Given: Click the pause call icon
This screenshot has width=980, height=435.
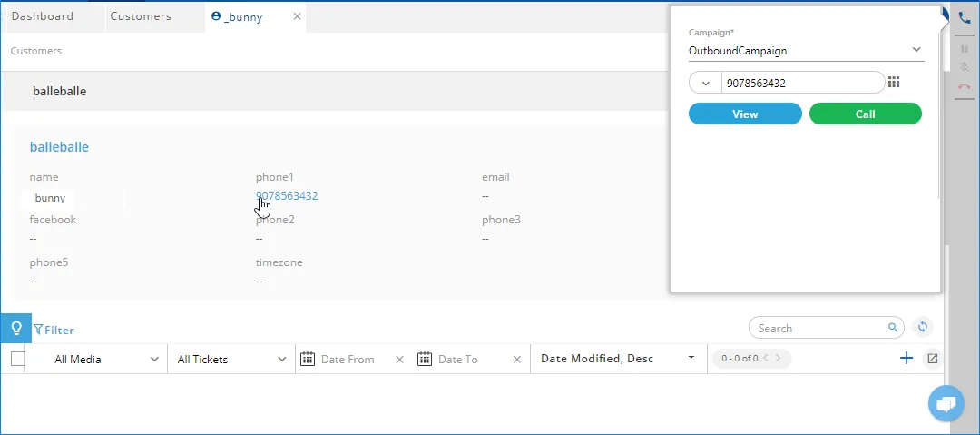Looking at the screenshot, I should pos(965,48).
